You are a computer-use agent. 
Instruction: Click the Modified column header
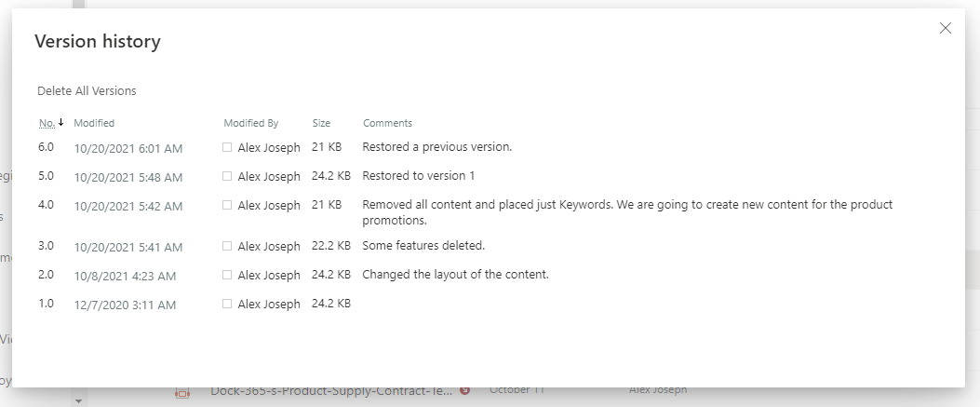coord(94,123)
